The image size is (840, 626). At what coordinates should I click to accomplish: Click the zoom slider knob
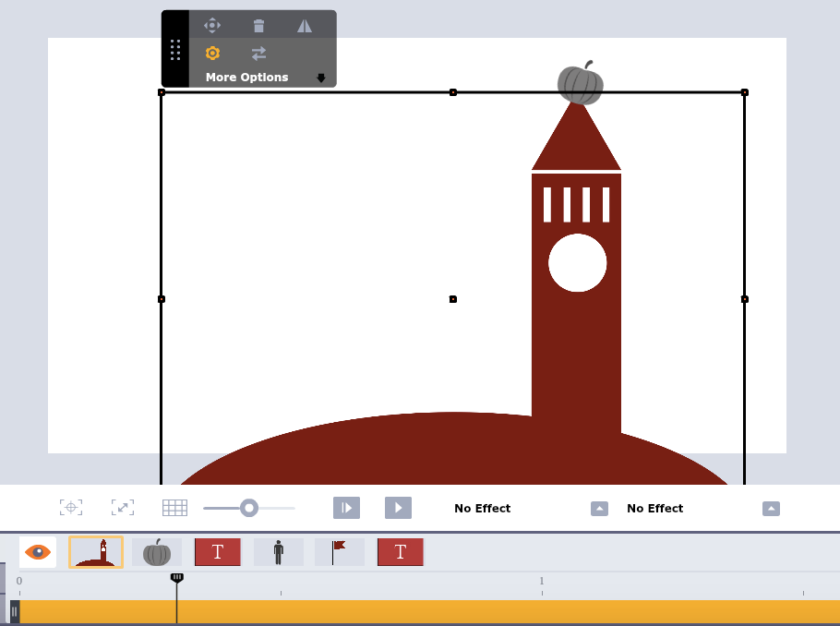[248, 508]
